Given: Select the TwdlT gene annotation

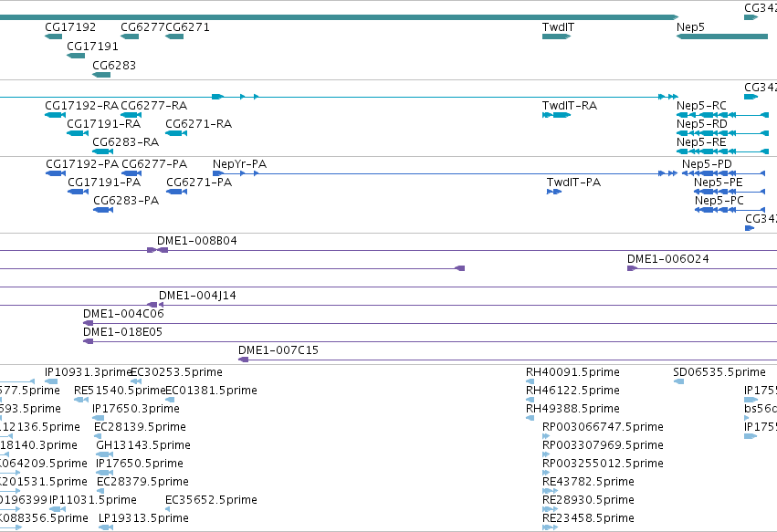Looking at the screenshot, I should tap(556, 37).
